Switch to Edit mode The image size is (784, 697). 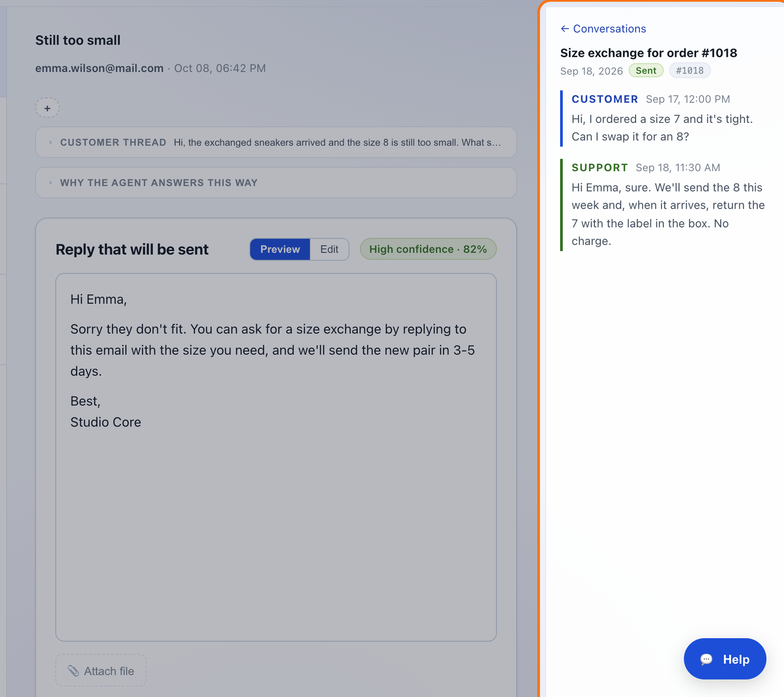[x=329, y=249]
